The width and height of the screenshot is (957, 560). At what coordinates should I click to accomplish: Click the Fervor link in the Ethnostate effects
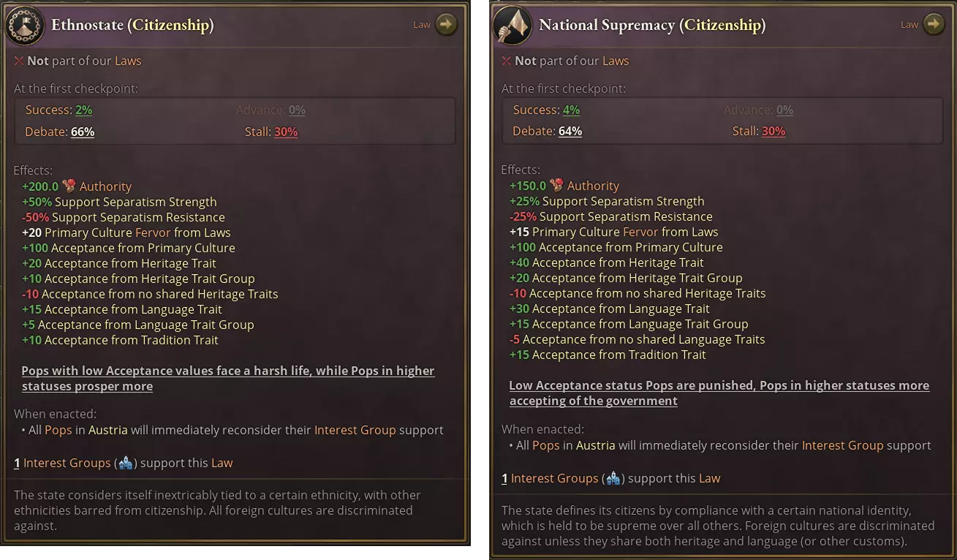(x=153, y=232)
